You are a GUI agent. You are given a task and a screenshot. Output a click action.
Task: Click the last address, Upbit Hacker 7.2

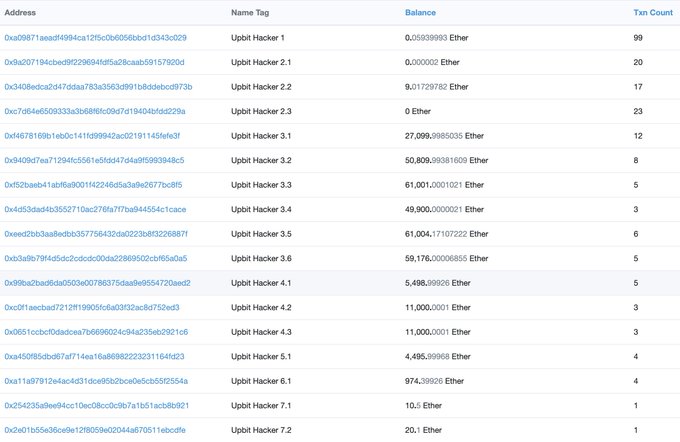[94, 430]
